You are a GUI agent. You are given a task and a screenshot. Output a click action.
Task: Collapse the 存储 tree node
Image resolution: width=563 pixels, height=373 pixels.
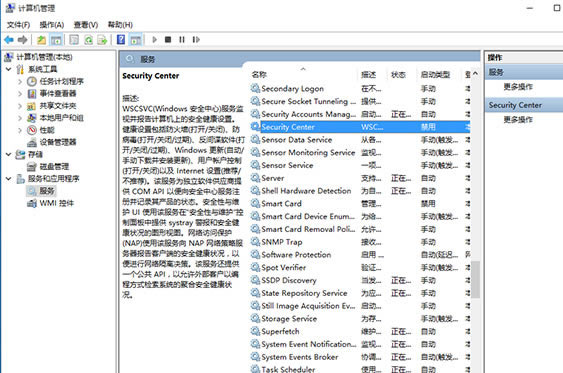tap(9, 154)
